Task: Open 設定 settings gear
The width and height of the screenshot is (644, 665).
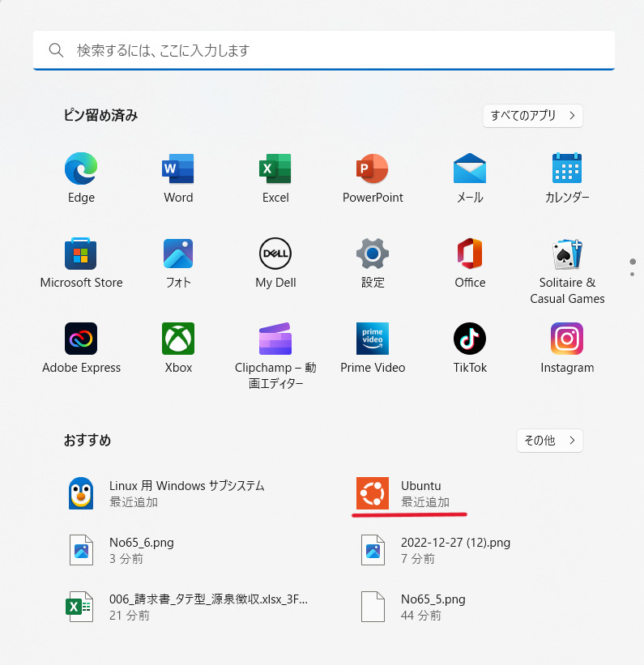Action: 373,254
